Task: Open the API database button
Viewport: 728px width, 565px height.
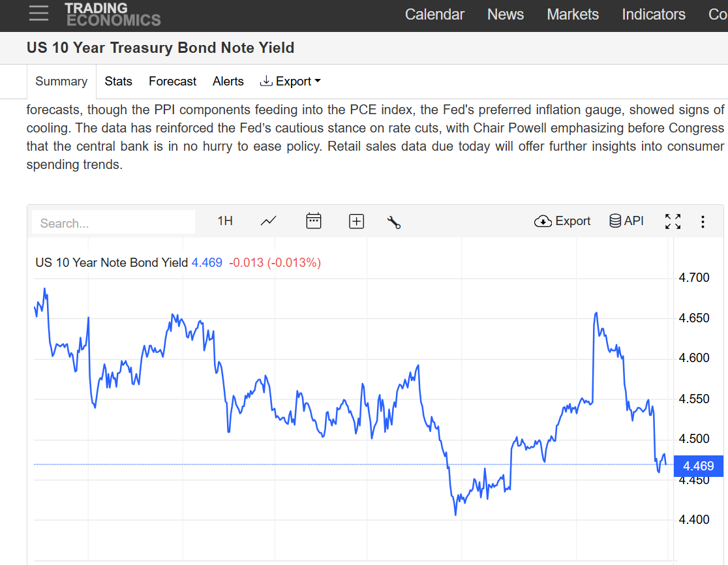Action: click(626, 221)
